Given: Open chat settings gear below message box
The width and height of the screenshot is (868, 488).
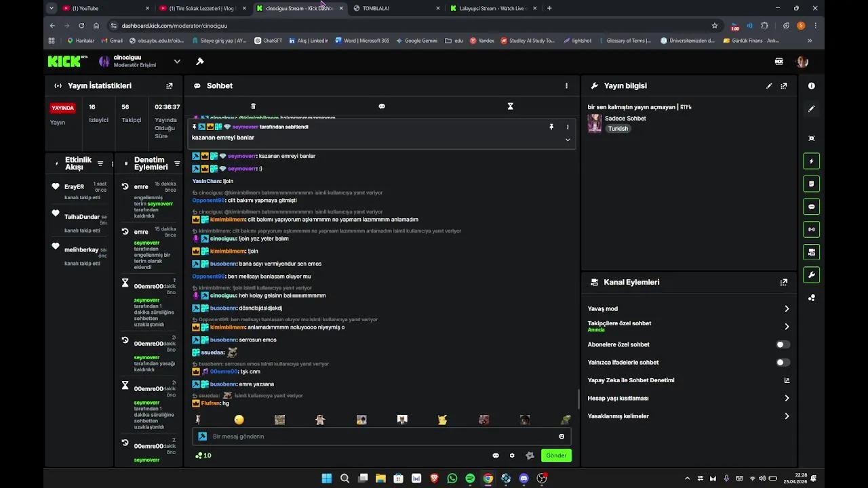Looking at the screenshot, I should point(512,455).
